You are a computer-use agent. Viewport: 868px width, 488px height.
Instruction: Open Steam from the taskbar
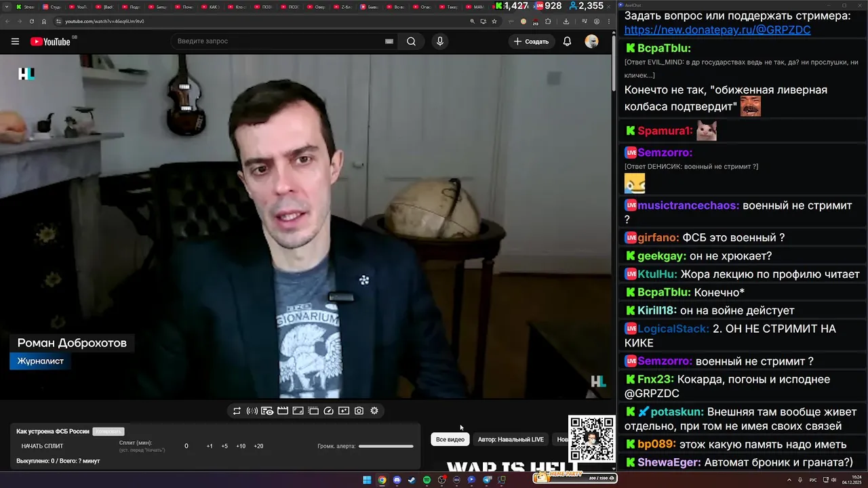412,480
